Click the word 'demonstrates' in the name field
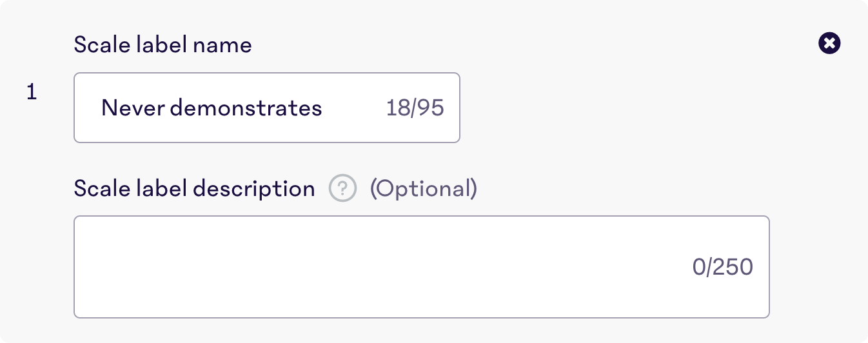Image resolution: width=868 pixels, height=343 pixels. (246, 108)
